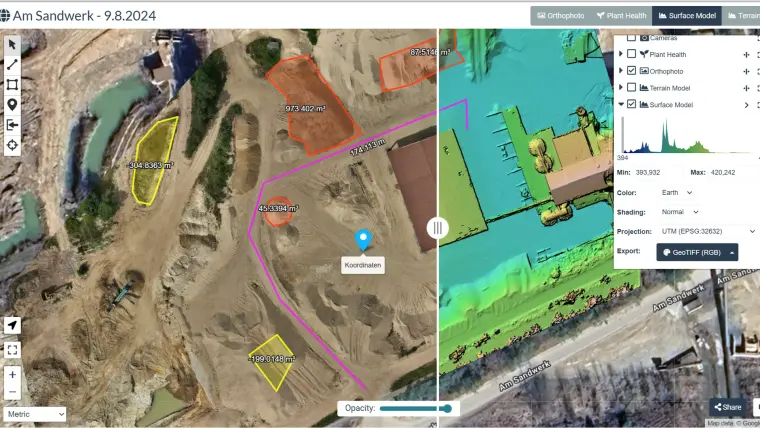Switch to the Surface Model tab
The width and height of the screenshot is (760, 428).
[x=687, y=16]
